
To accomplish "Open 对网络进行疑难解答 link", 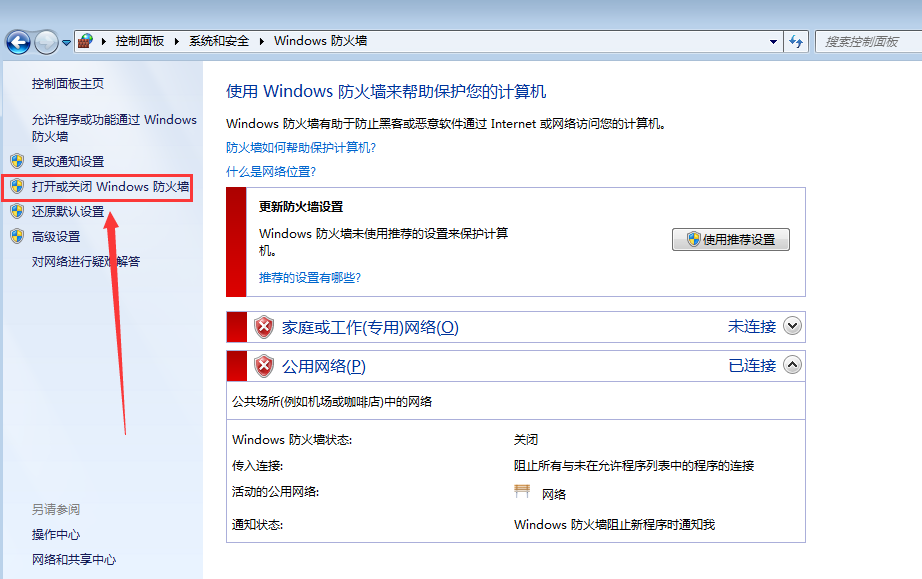I will pos(86,261).
